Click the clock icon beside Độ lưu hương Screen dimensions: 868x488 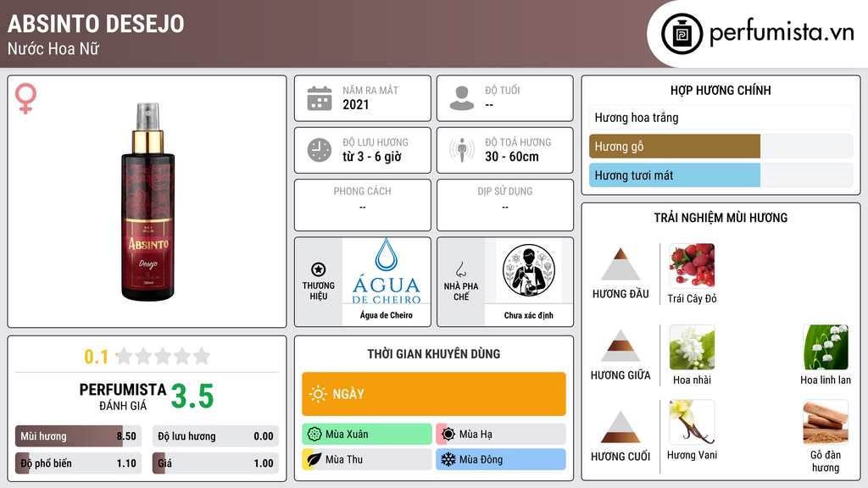[320, 150]
